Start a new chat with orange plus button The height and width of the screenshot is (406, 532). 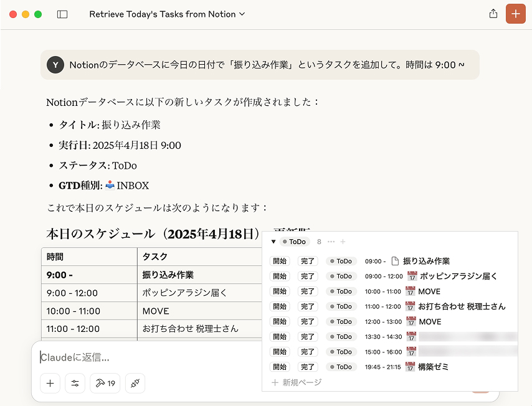[515, 14]
